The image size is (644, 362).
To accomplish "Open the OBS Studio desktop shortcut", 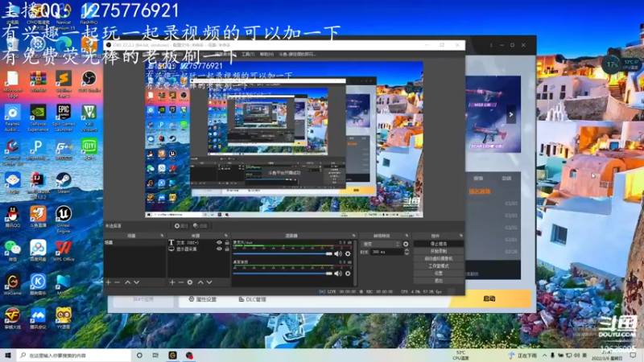I will (89, 82).
